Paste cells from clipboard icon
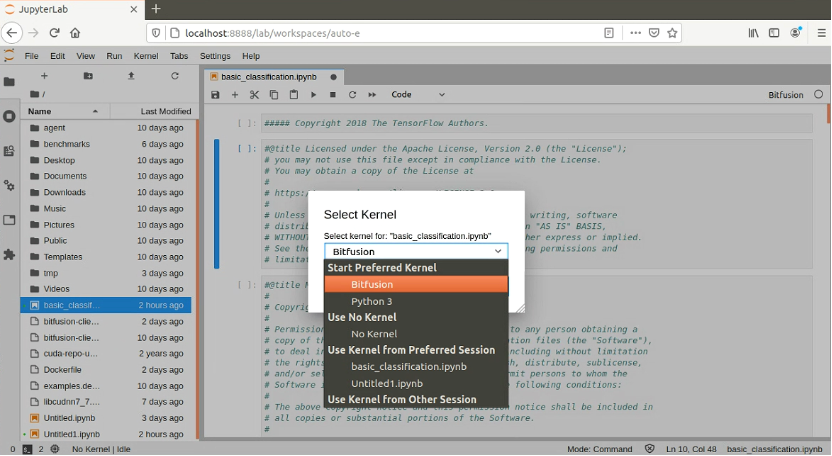This screenshot has height=456, width=832. point(293,95)
